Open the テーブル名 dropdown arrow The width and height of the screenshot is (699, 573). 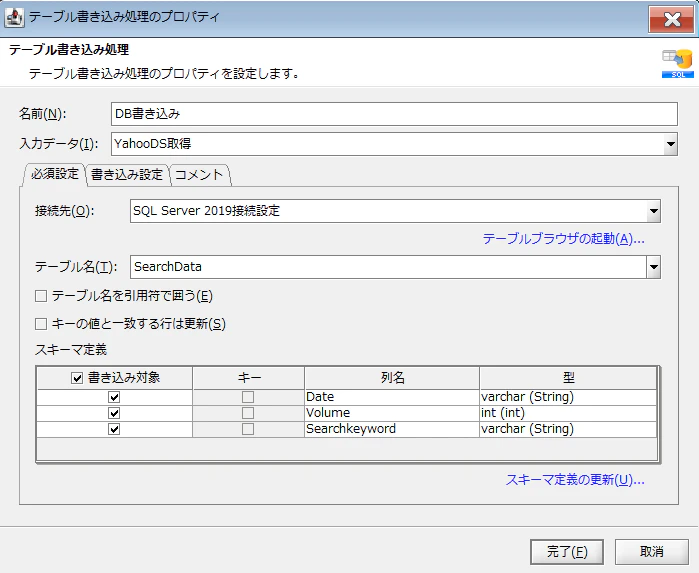(x=654, y=267)
